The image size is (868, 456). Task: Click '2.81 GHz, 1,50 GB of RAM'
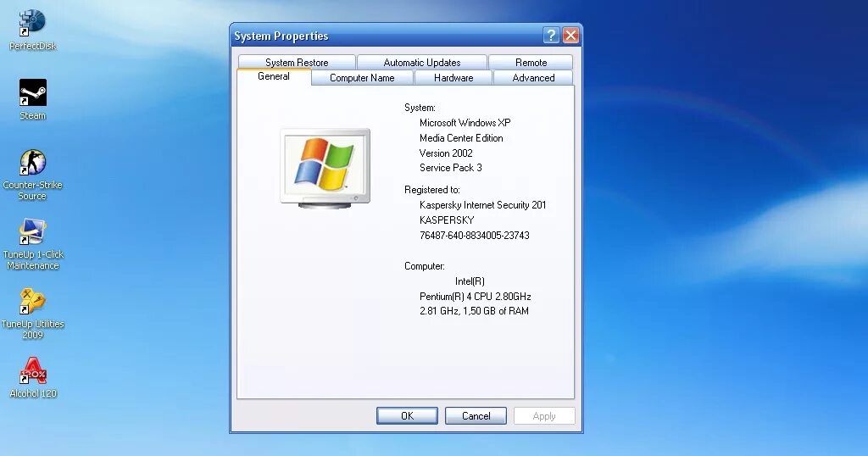[x=474, y=311]
